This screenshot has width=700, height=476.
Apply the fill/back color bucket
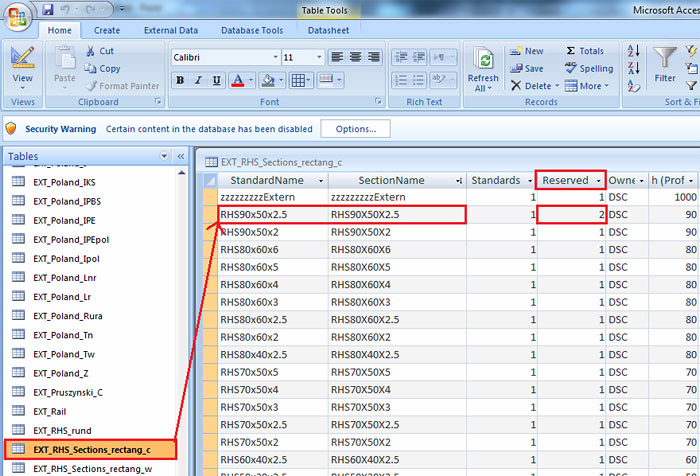coord(268,80)
